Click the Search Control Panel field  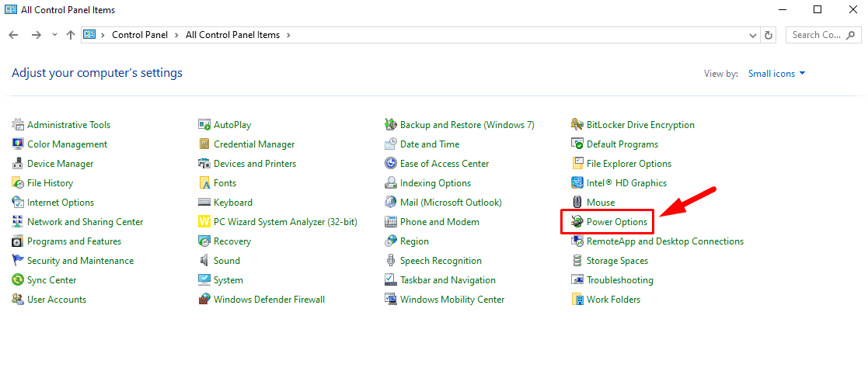[x=823, y=35]
